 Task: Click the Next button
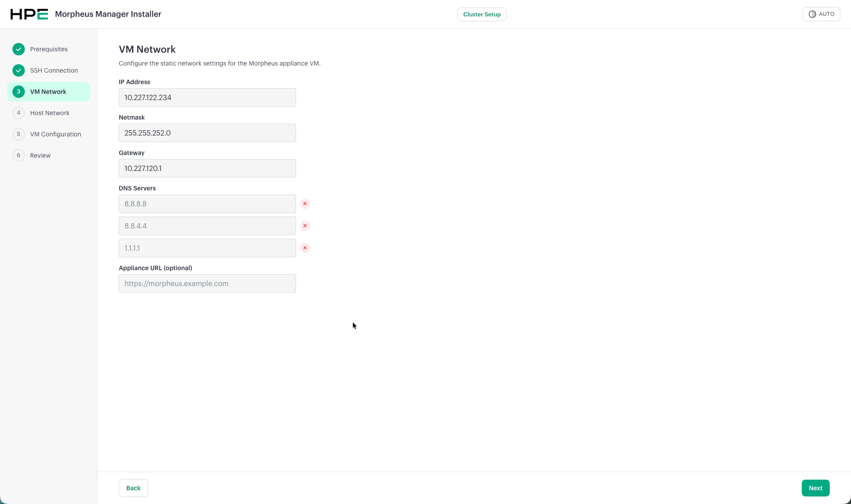point(816,488)
